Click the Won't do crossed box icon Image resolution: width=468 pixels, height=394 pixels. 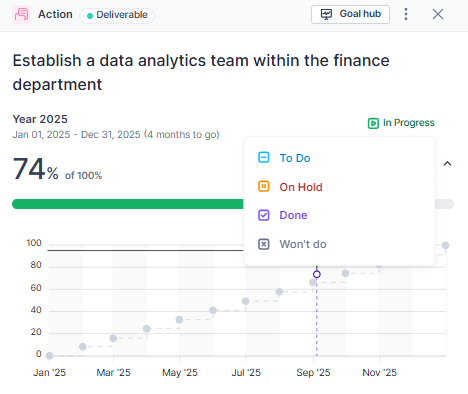point(264,244)
